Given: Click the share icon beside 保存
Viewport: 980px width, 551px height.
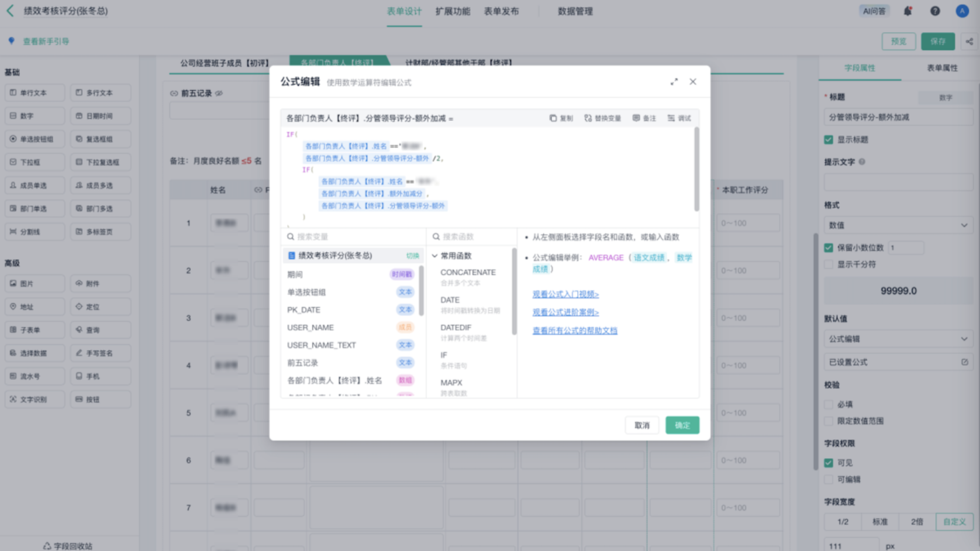Looking at the screenshot, I should [969, 42].
